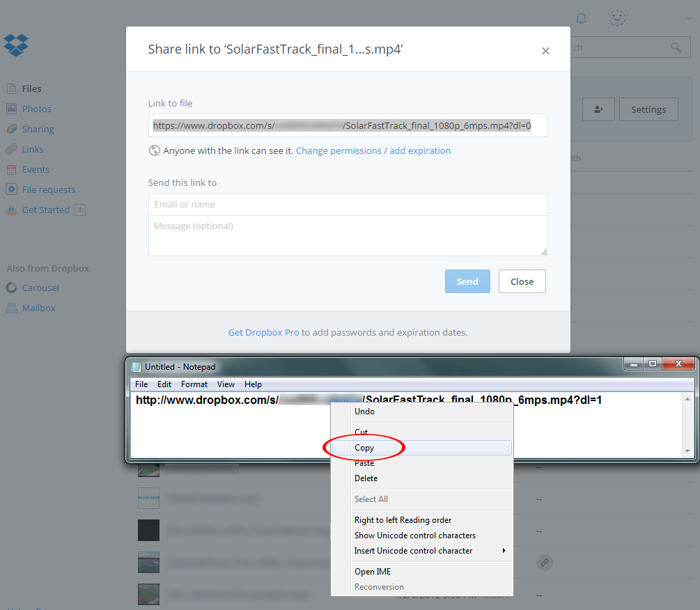This screenshot has height=610, width=700.
Task: Click the Settings button
Action: [x=648, y=109]
